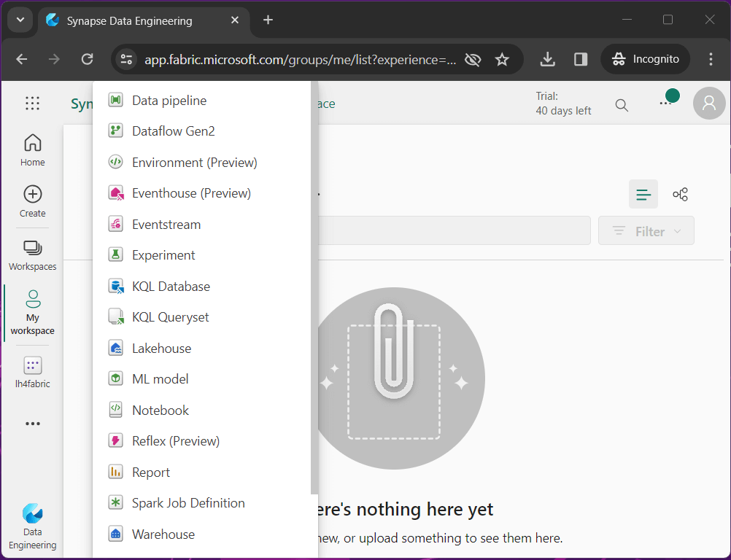Click the Dataflow Gen2 icon
Image resolution: width=731 pixels, height=560 pixels.
point(115,131)
